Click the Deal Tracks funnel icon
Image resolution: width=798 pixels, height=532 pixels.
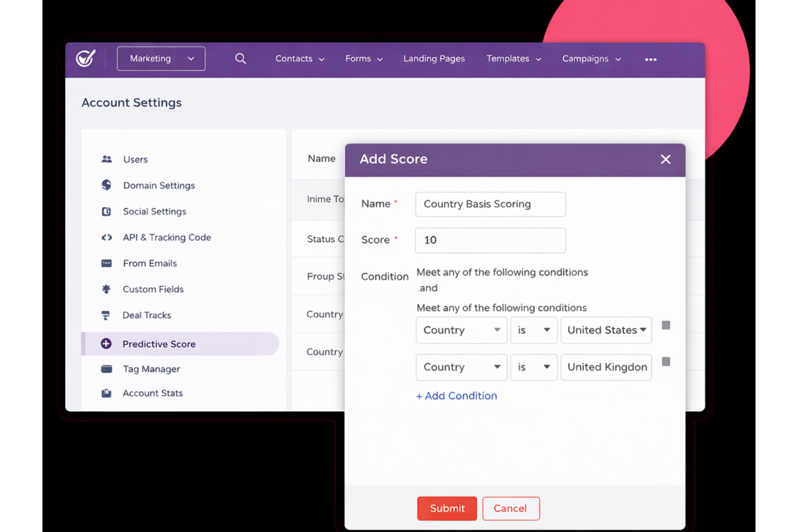(x=106, y=315)
